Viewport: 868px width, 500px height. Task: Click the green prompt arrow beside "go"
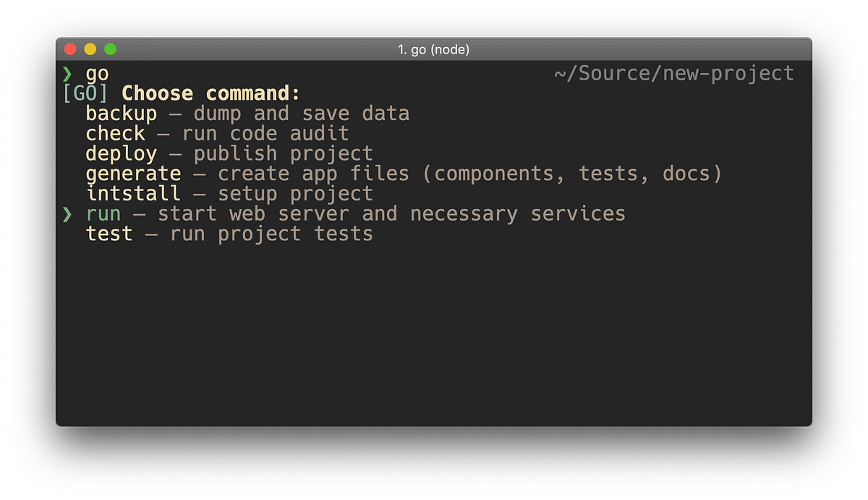click(68, 73)
